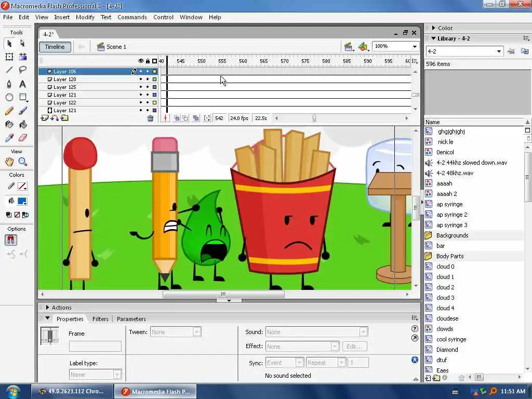Click the Insert Layer icon

(44, 118)
